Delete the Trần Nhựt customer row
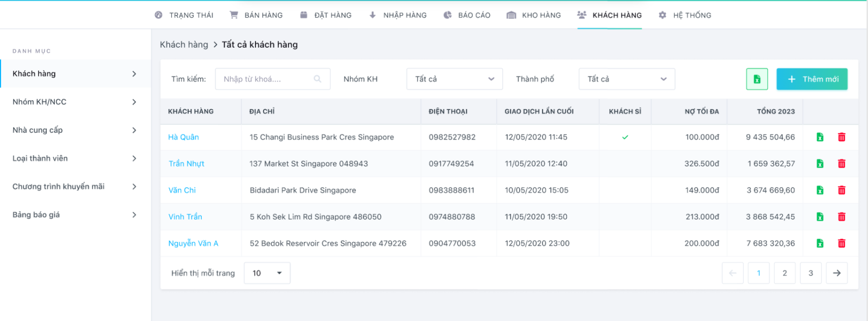Image resolution: width=868 pixels, height=321 pixels. [x=841, y=164]
